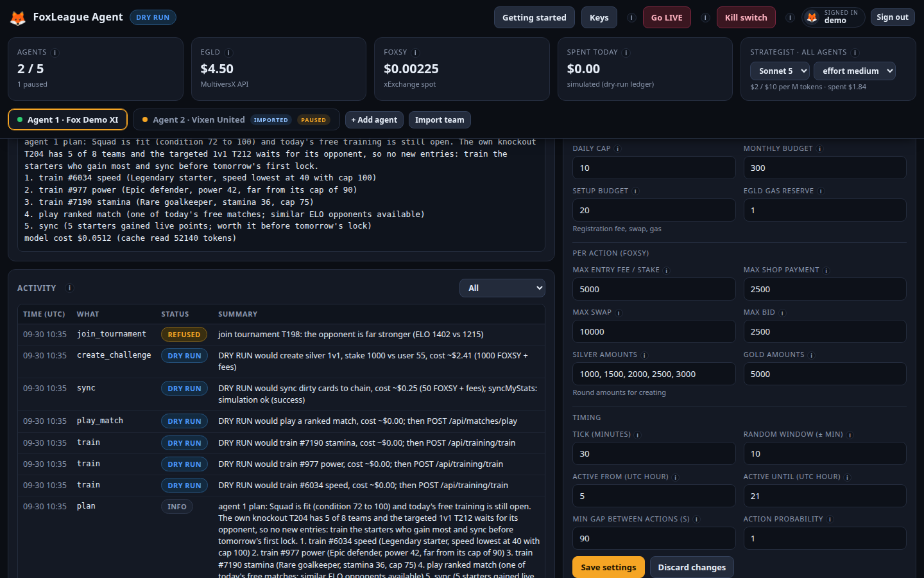
Task: Click ACTIVE UNTIL (UTC HOUR) info icon
Action: 848,477
